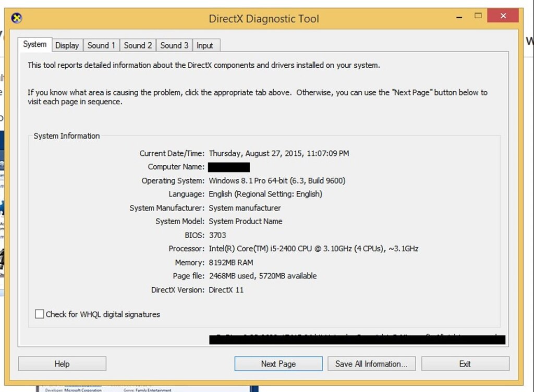Maximize the DirectX Diagnostic Tool window
The image size is (534, 392).
[x=478, y=16]
